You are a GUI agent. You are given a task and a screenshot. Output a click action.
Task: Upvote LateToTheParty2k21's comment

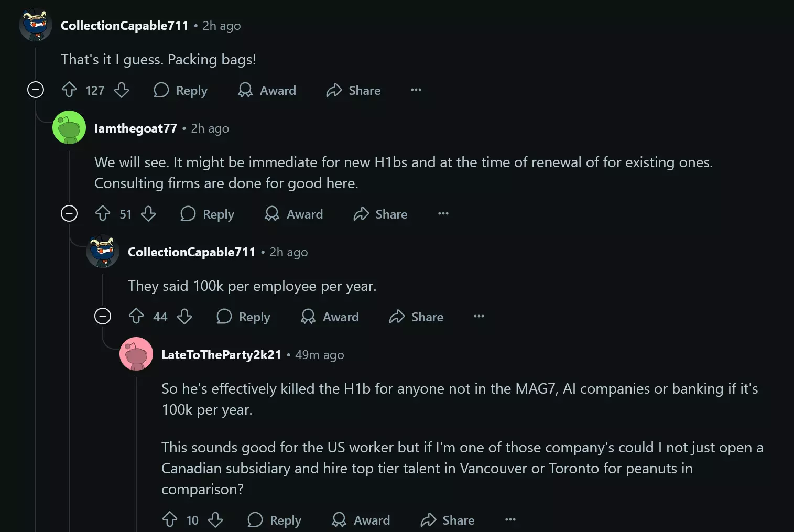tap(170, 520)
